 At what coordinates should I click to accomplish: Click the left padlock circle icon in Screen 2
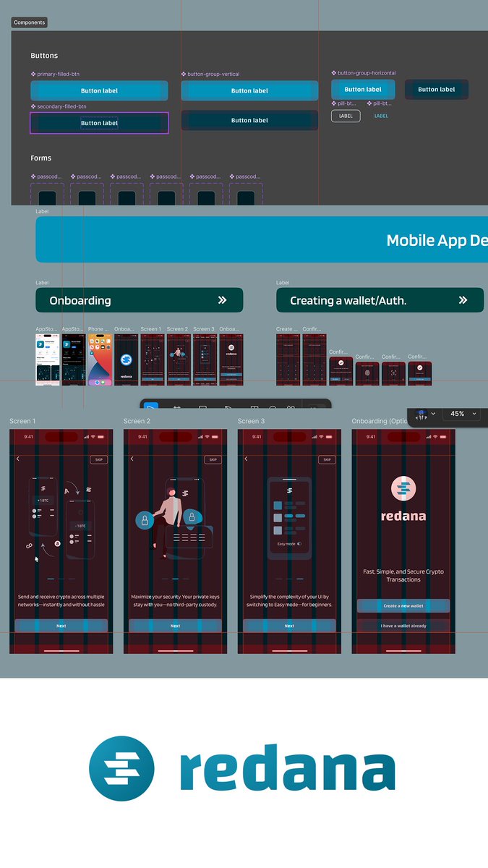(145, 520)
